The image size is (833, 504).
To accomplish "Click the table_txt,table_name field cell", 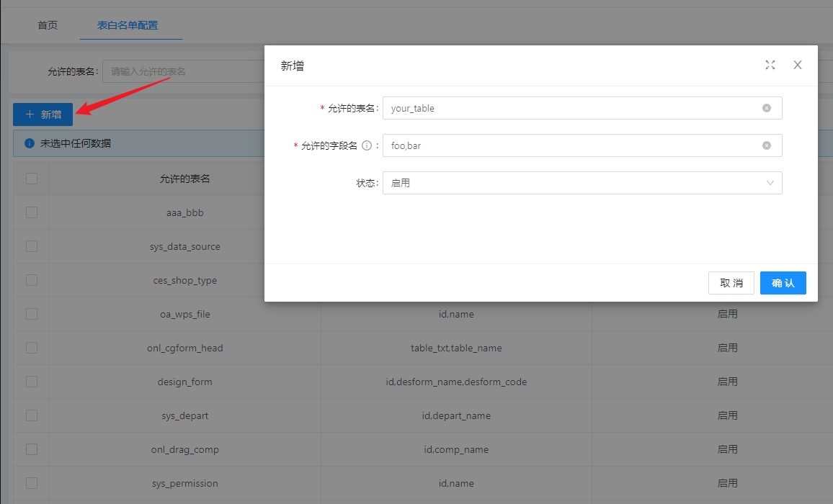I will (x=456, y=348).
